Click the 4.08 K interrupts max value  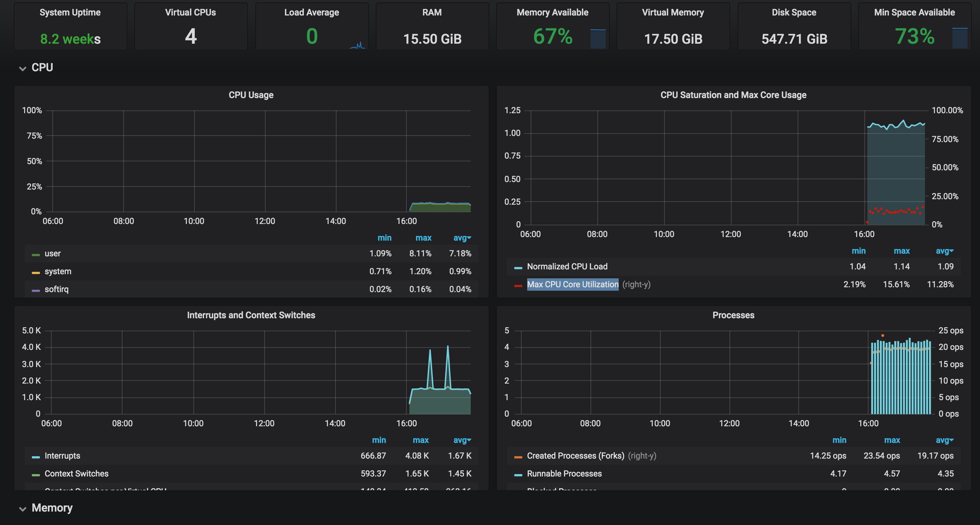(417, 456)
